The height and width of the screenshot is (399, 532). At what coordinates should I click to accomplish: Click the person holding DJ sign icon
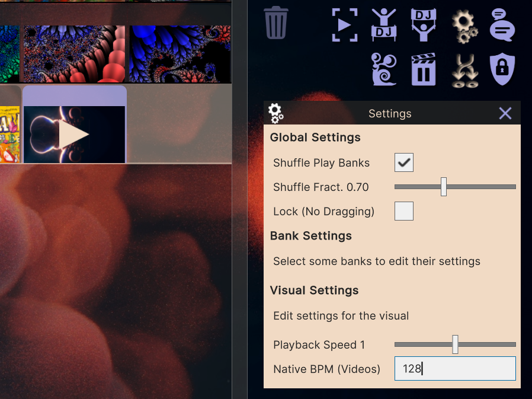click(424, 25)
